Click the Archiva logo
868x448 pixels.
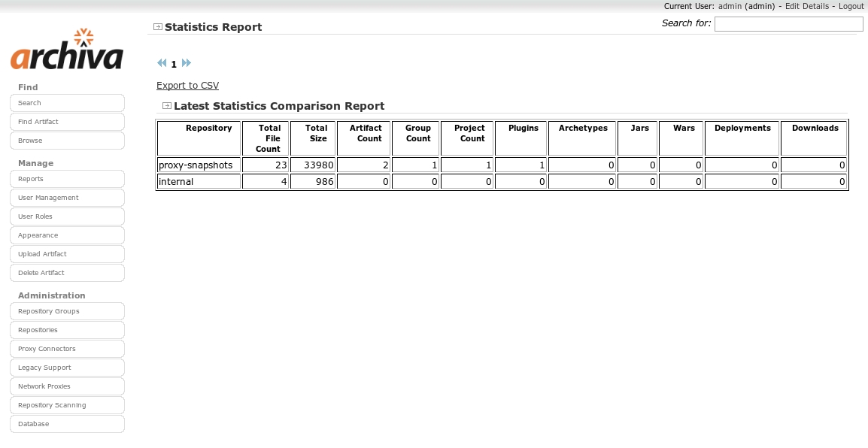pos(66,51)
